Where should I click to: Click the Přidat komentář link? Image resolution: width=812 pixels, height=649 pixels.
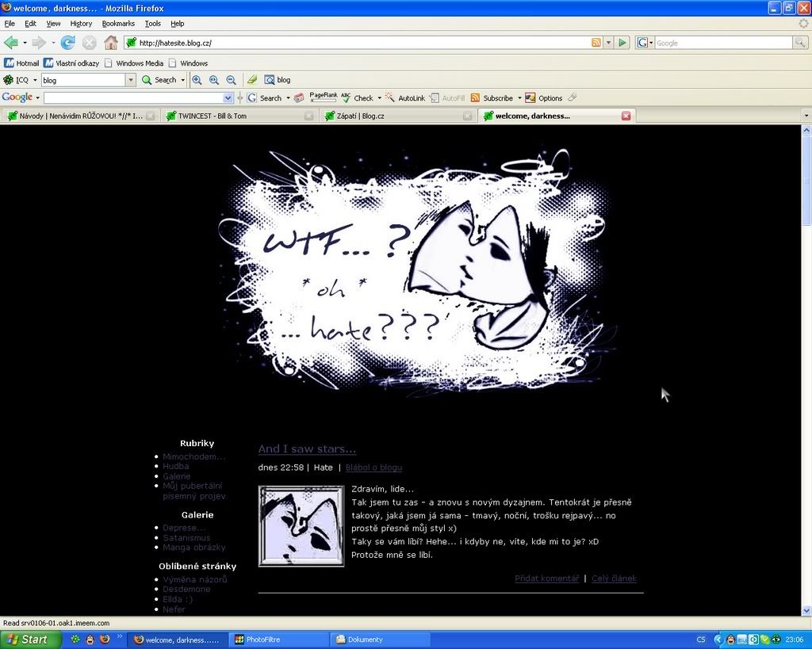[x=546, y=578]
